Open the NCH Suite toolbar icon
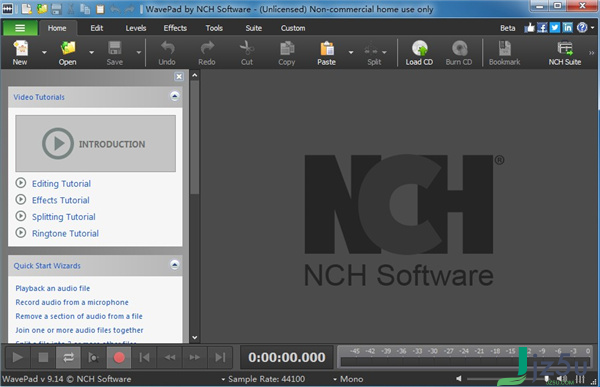Screen dimensions: 600x387 (x=565, y=49)
